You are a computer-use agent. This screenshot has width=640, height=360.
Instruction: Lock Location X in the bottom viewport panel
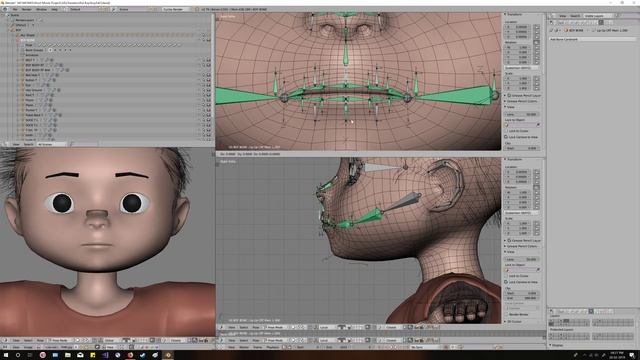coord(536,172)
